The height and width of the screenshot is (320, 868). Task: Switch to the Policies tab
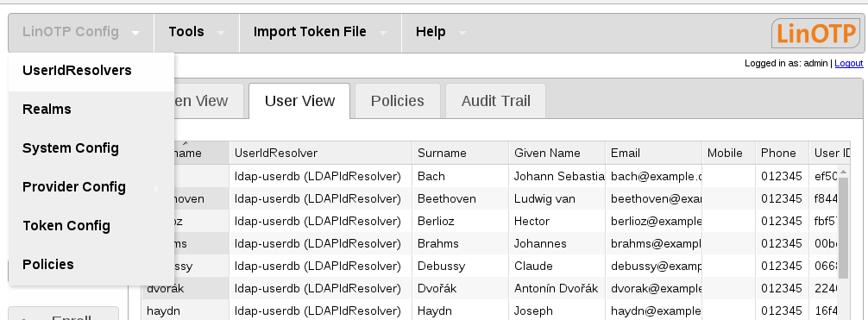[398, 101]
